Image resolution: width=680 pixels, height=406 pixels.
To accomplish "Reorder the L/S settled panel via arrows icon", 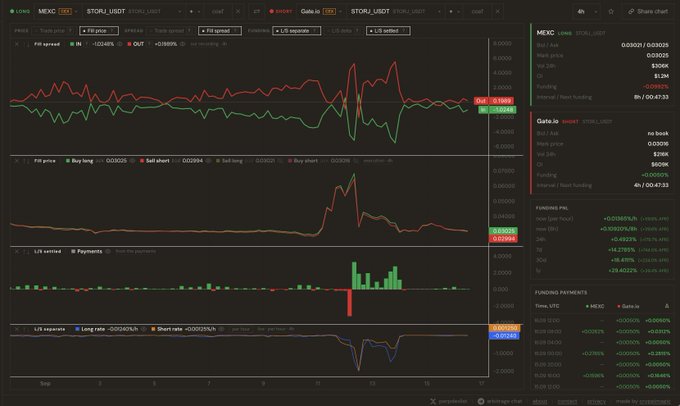I will click(26, 252).
